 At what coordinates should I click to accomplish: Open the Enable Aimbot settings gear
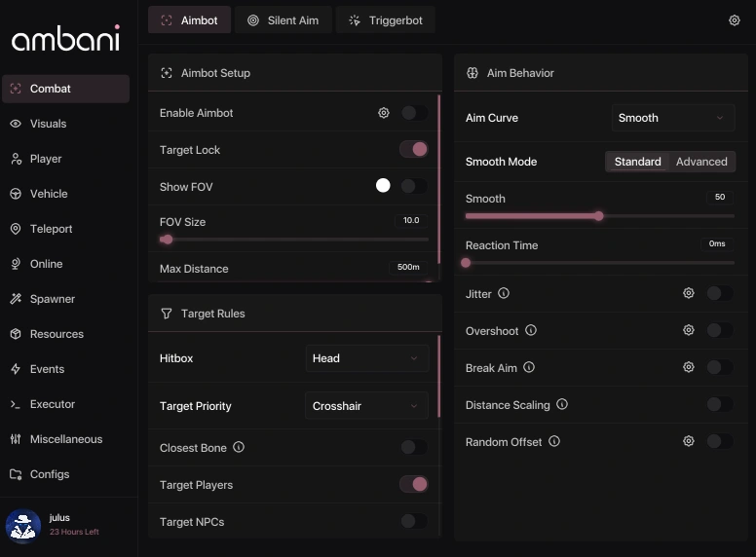pos(383,113)
